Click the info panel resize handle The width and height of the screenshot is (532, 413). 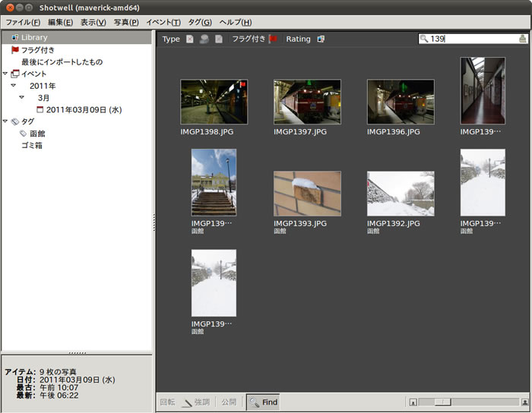[77, 353]
